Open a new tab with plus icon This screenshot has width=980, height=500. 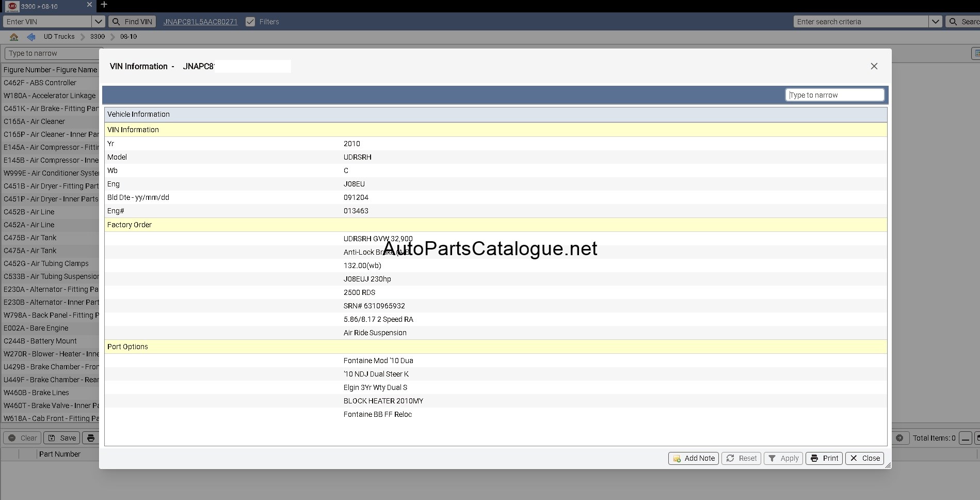pyautogui.click(x=104, y=5)
